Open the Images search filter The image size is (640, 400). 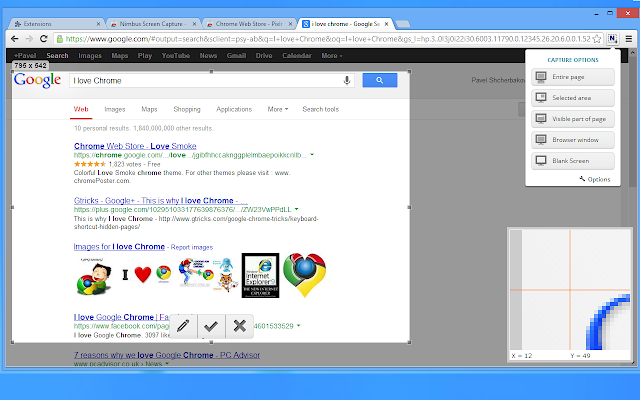click(115, 109)
